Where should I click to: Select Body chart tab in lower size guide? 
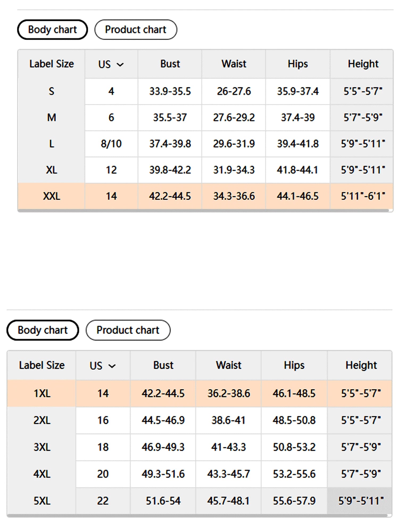(43, 330)
